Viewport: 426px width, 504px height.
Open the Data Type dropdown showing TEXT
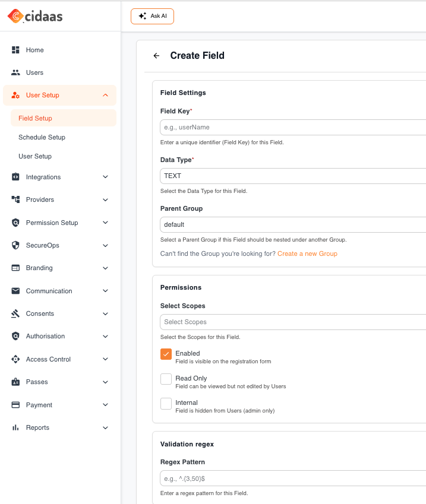[293, 176]
